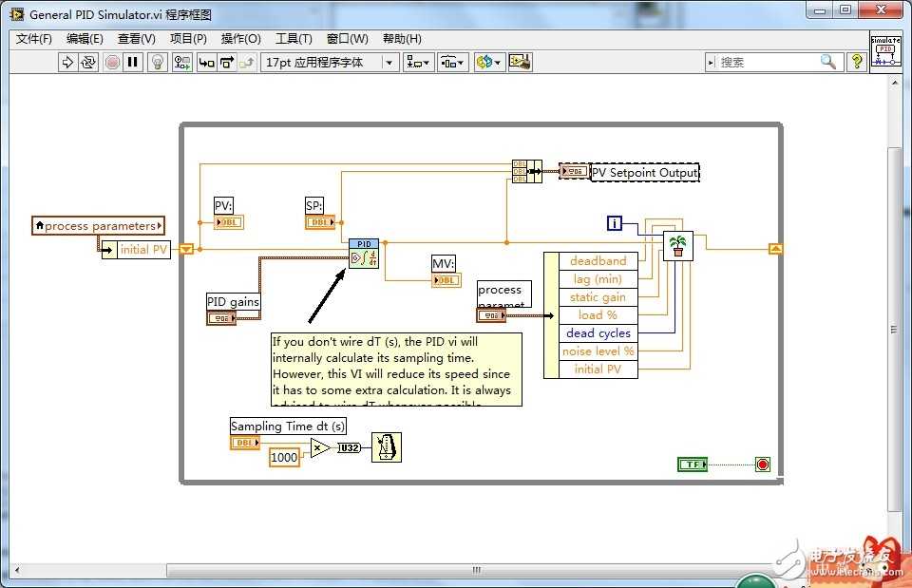The height and width of the screenshot is (588, 912).
Task: Click the PV Setpoint Output chart terminal
Action: [x=574, y=172]
